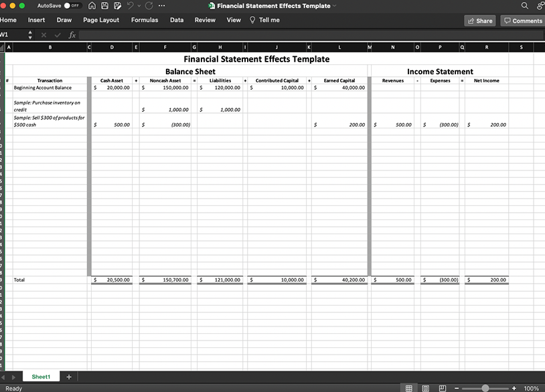Open the Home ribbon tab

pos(8,20)
